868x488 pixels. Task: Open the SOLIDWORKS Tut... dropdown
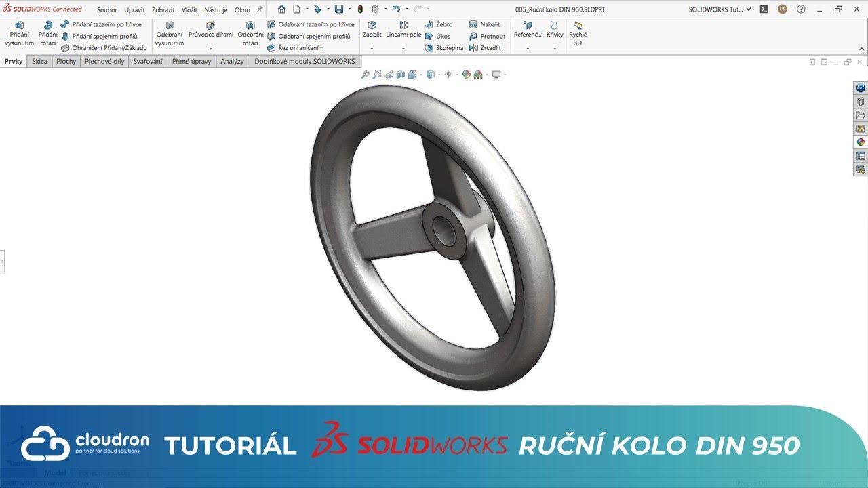[719, 9]
